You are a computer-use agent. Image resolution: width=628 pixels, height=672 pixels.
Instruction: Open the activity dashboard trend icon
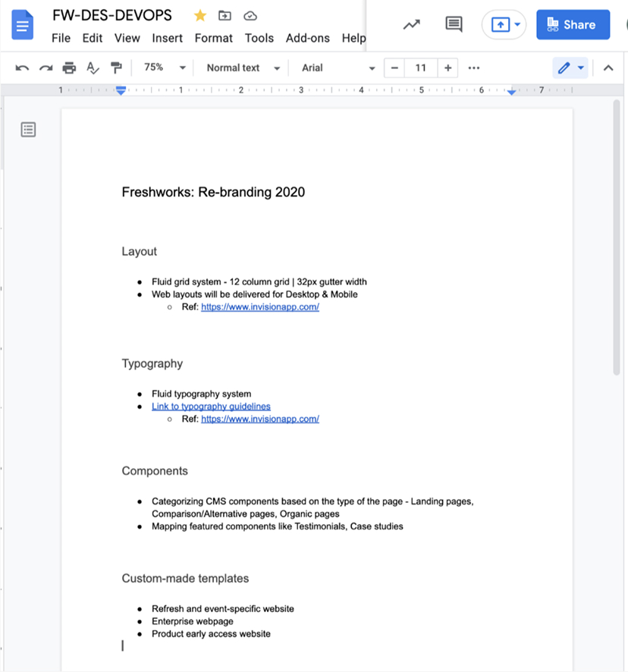point(412,25)
